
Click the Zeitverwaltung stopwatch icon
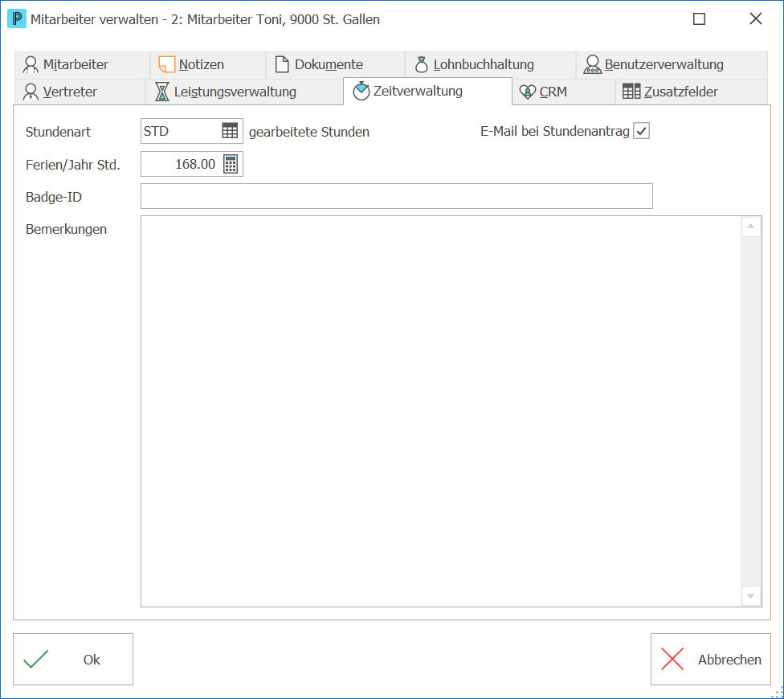(x=361, y=91)
